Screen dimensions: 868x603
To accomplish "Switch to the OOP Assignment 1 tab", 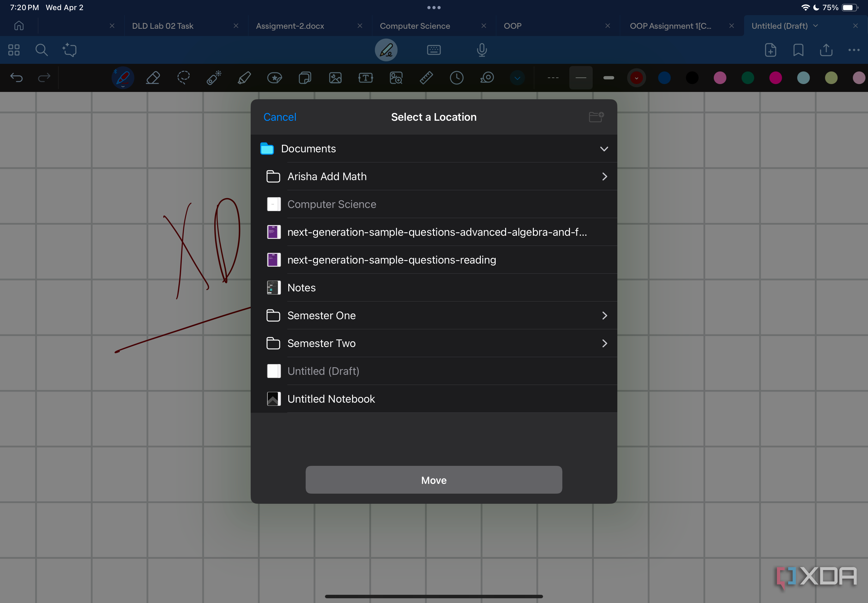I will tap(670, 26).
